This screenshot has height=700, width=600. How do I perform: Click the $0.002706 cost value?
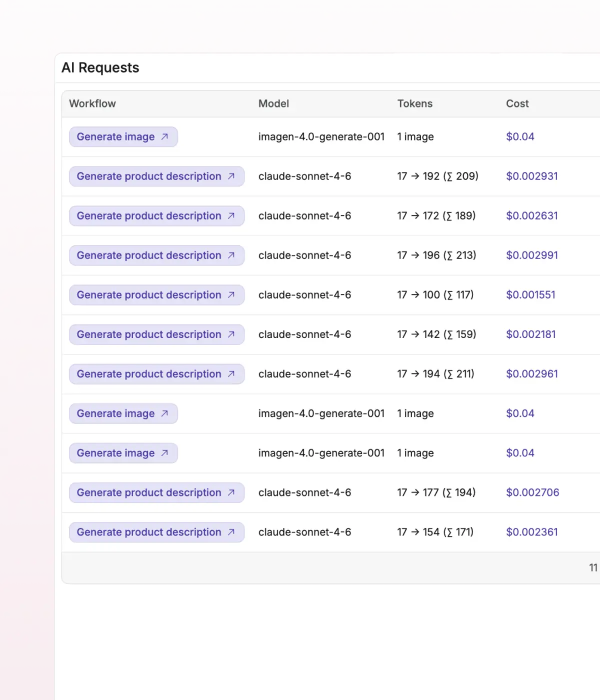point(532,492)
